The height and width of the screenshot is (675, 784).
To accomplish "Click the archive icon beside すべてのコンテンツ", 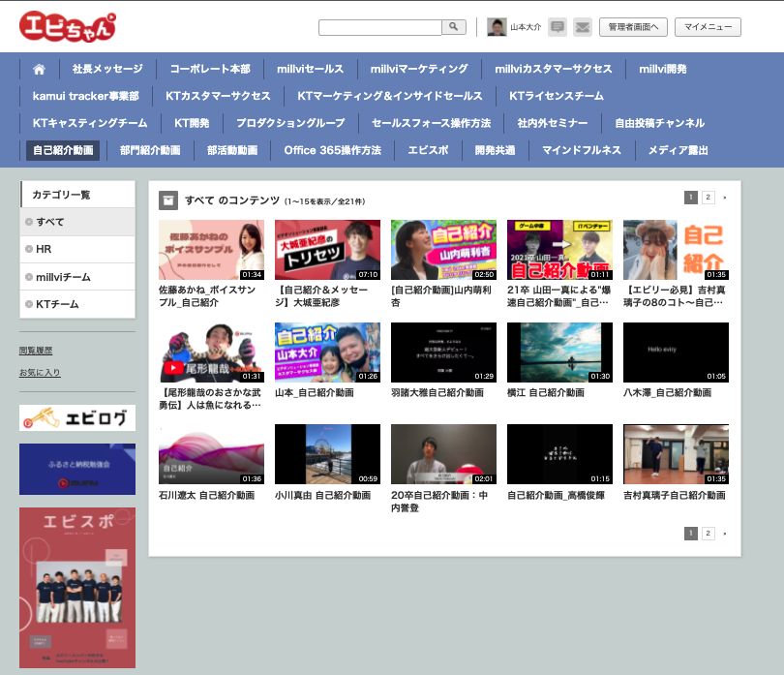I will point(168,199).
